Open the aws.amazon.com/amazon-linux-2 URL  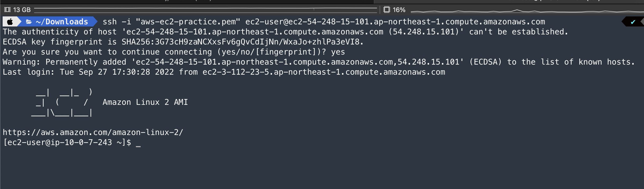point(93,132)
